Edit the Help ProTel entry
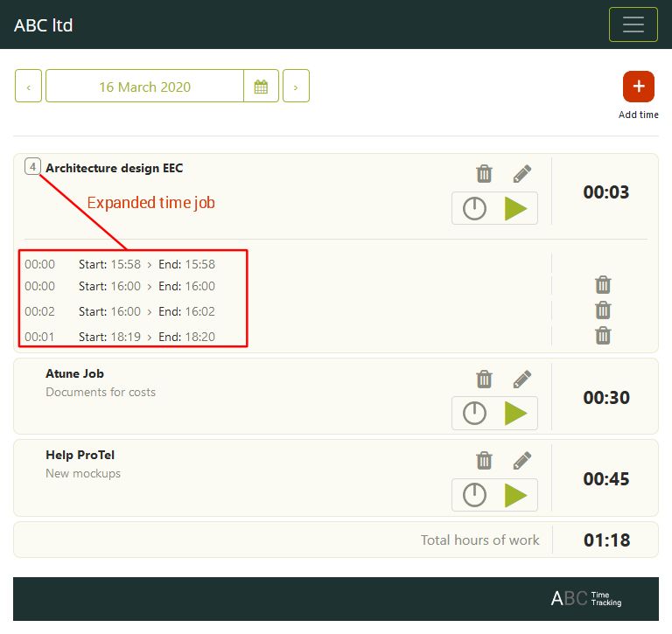The image size is (672, 634). [522, 461]
